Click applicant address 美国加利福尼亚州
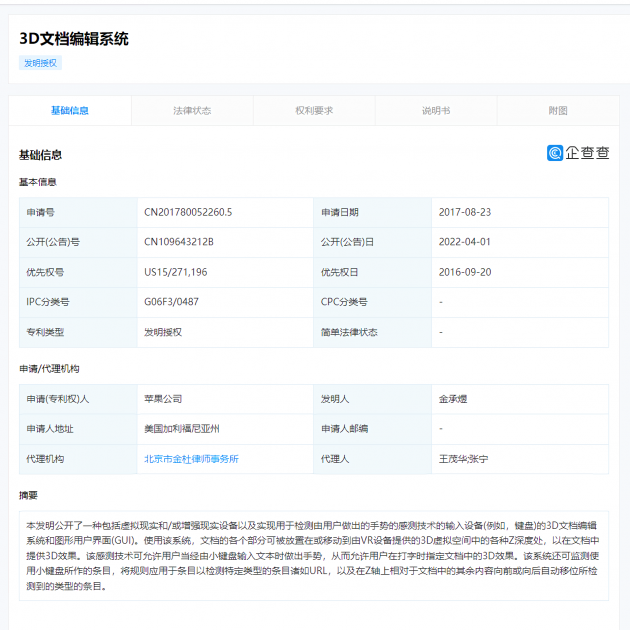630x630 pixels. 182,429
